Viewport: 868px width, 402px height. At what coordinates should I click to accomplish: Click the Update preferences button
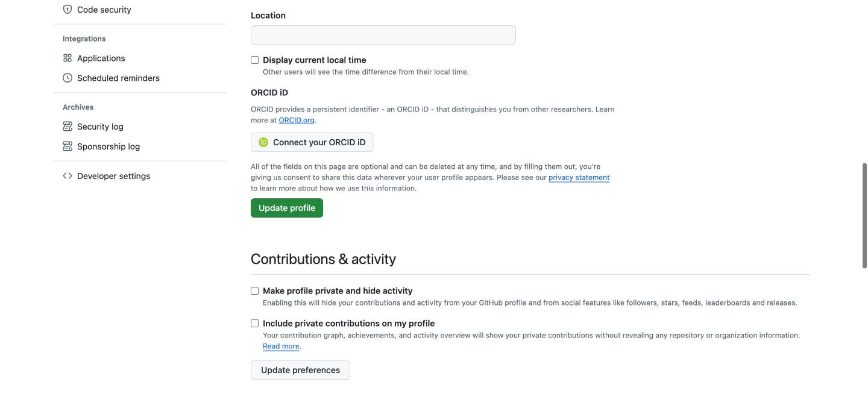click(x=300, y=370)
